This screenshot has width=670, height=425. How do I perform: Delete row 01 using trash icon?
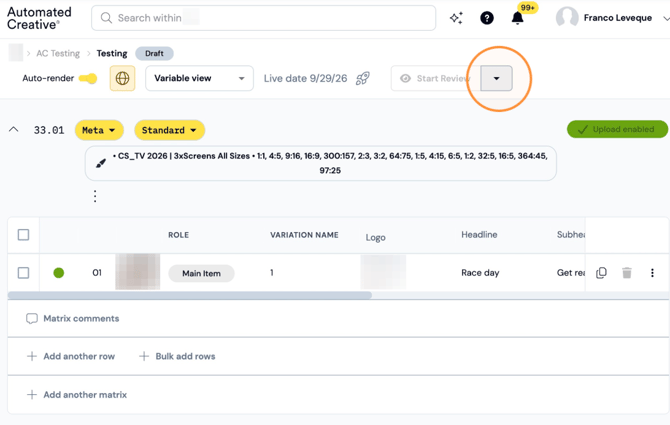626,273
